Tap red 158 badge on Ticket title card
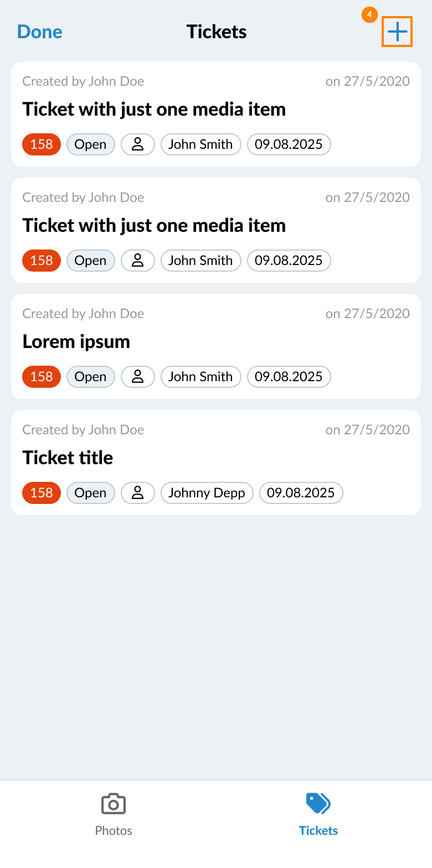The width and height of the screenshot is (432, 868). coord(42,493)
